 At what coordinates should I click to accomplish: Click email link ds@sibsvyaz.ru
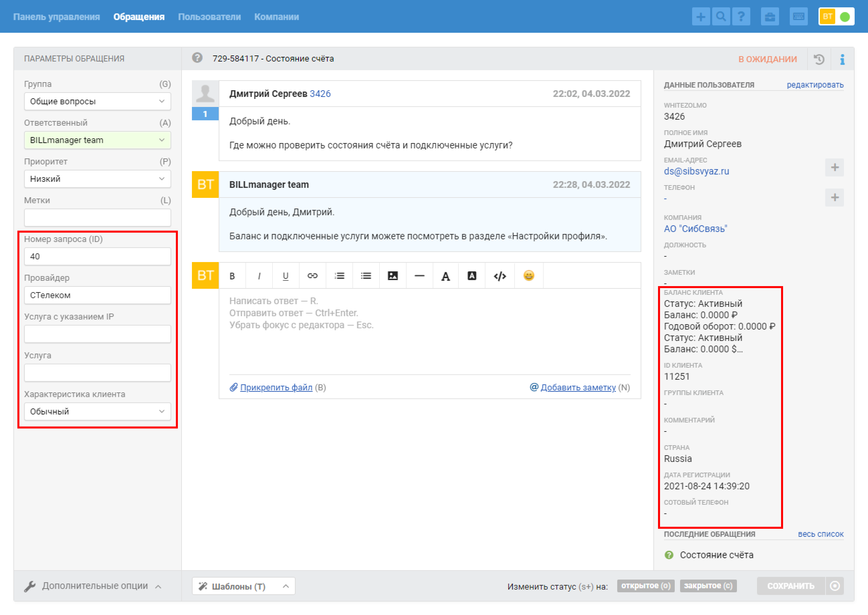click(696, 171)
